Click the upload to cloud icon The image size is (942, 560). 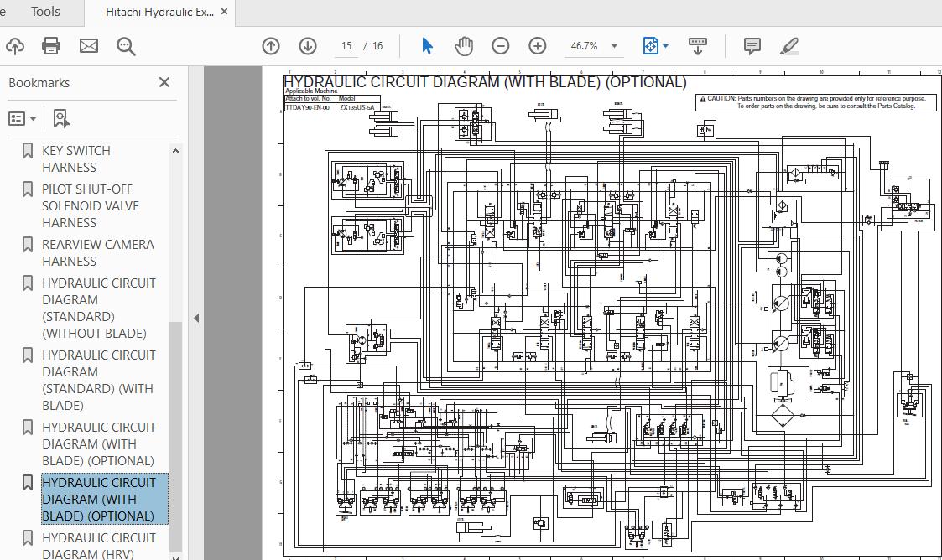pyautogui.click(x=14, y=46)
